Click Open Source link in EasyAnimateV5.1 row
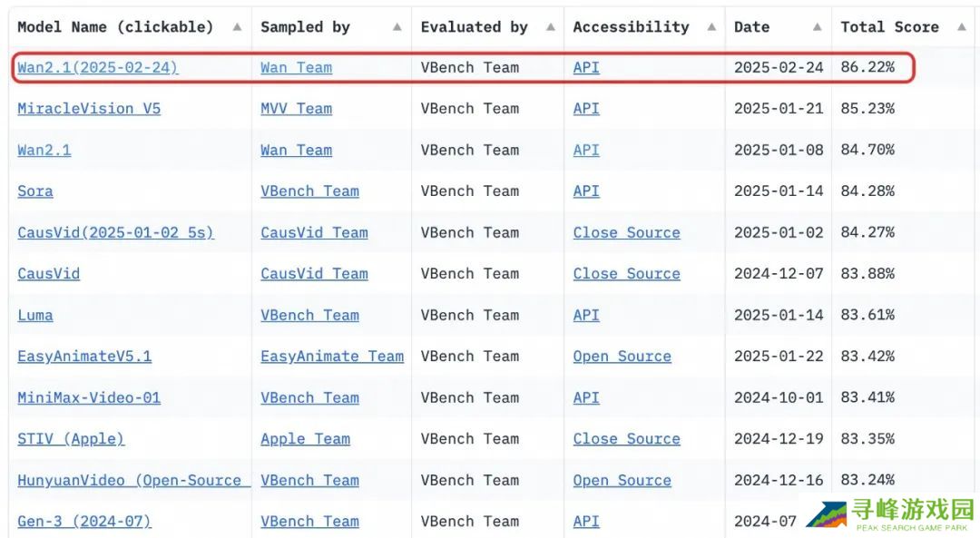Screen dimensions: 980x538 click(x=622, y=357)
